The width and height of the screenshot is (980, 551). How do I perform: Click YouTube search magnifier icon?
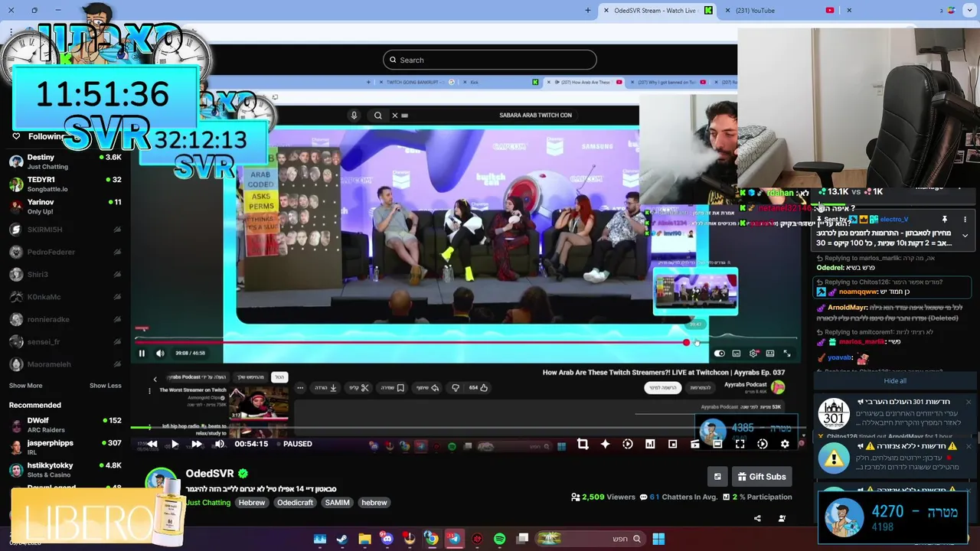pyautogui.click(x=378, y=115)
